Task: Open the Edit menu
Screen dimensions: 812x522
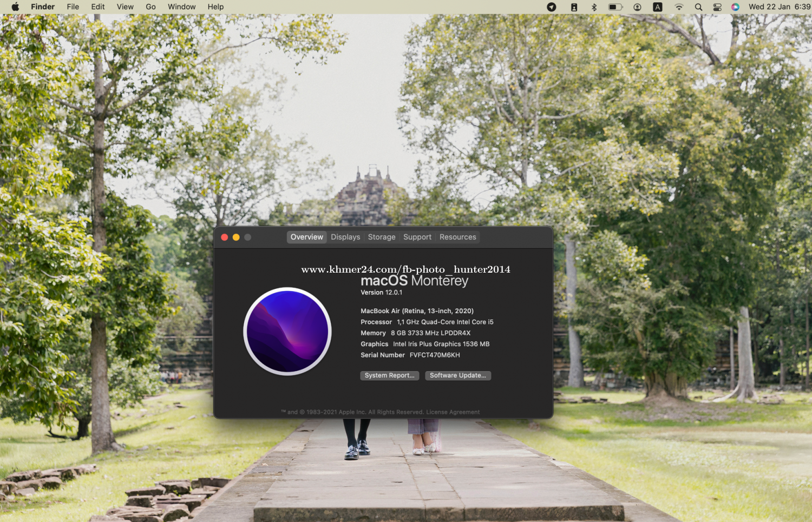Action: pos(98,7)
